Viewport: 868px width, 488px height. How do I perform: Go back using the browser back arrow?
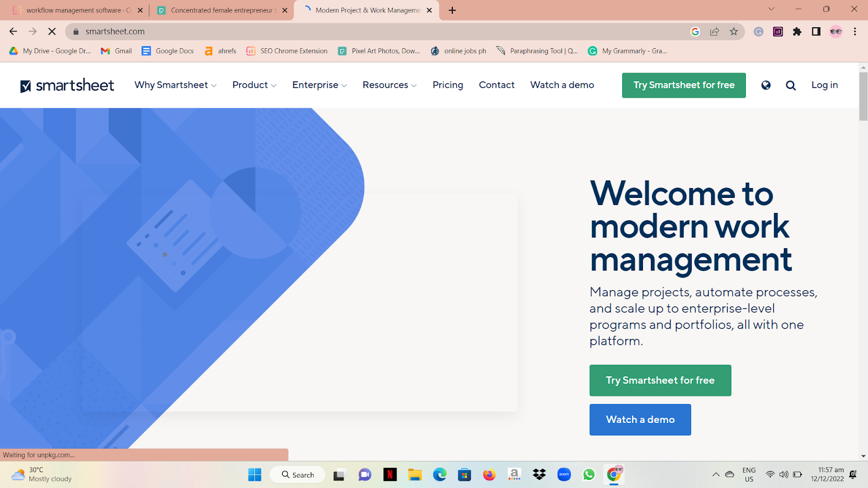tap(14, 31)
